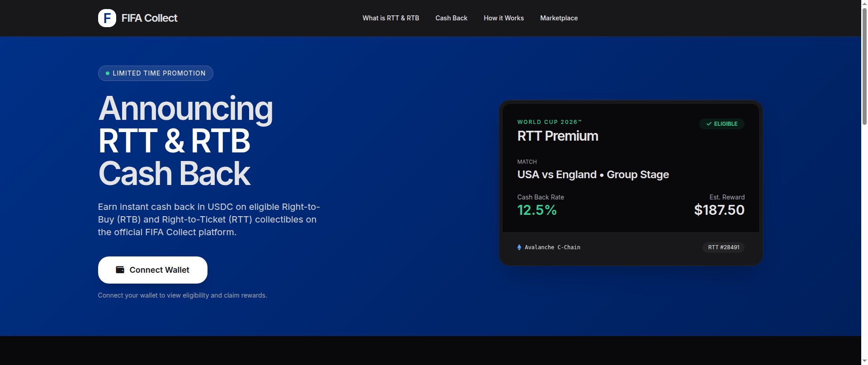Viewport: 868px width, 365px height.
Task: Click the Avalanche C-Chain label
Action: 552,247
